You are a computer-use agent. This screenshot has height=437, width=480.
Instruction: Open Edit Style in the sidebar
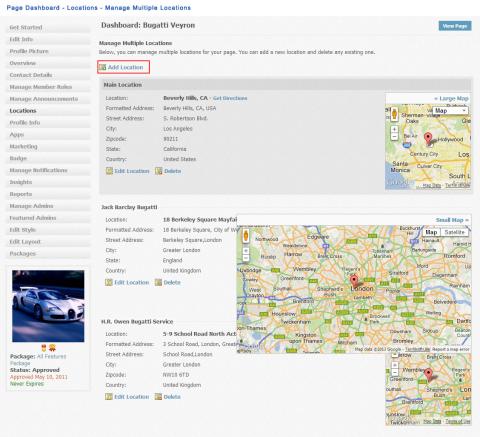pyautogui.click(x=48, y=230)
